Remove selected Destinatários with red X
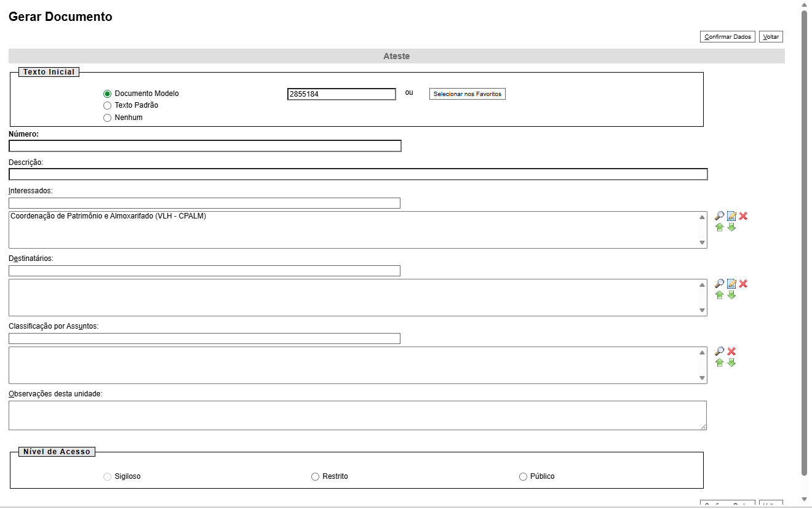The height and width of the screenshot is (509, 812). [x=743, y=284]
